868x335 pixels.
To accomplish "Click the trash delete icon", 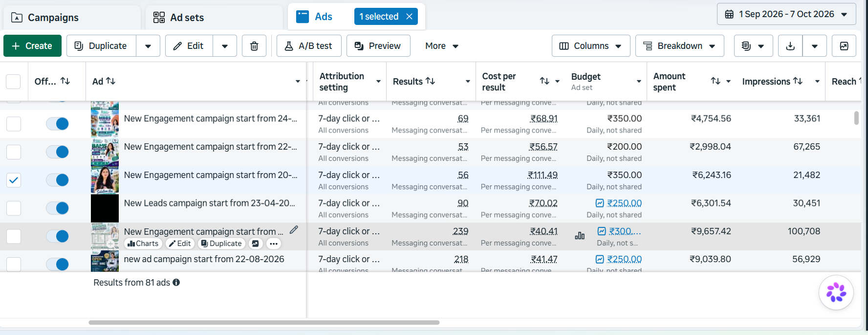I will (x=254, y=46).
